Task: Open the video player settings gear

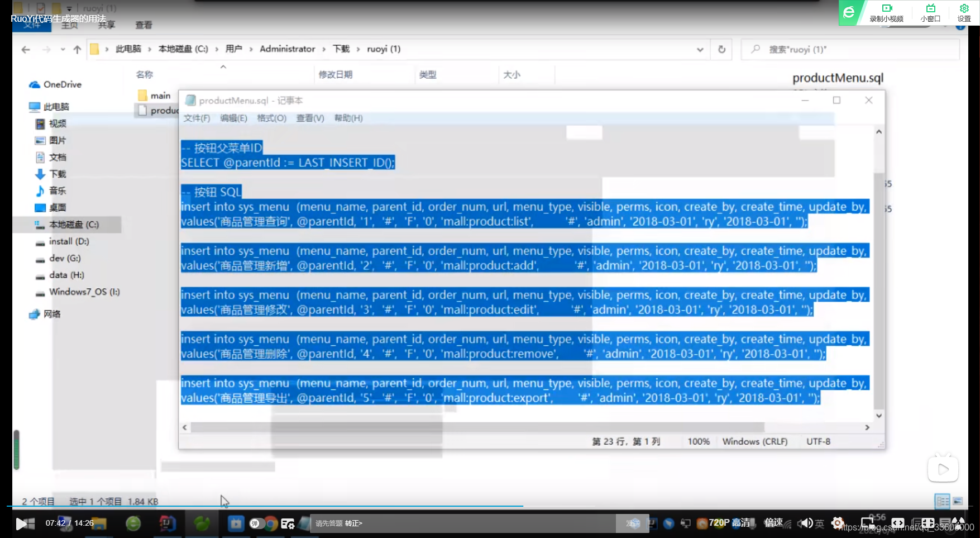Action: 838,523
